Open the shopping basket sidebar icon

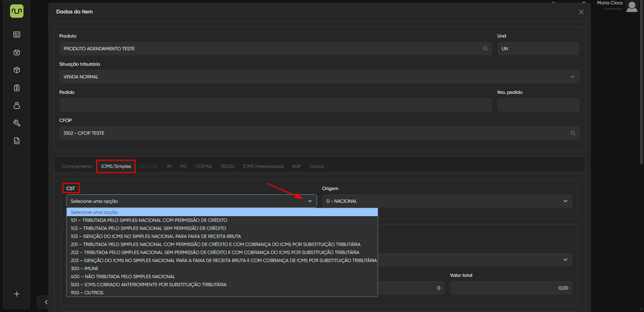coord(17,52)
